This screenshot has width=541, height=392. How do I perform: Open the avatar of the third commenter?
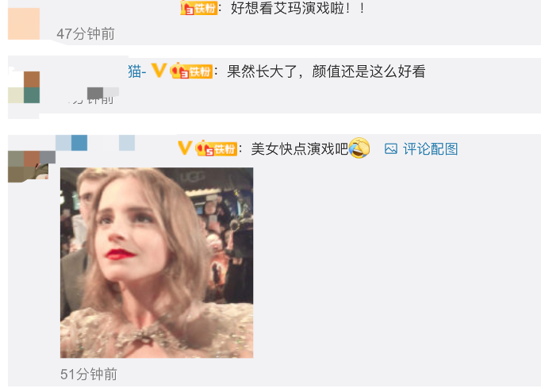[x=32, y=167]
